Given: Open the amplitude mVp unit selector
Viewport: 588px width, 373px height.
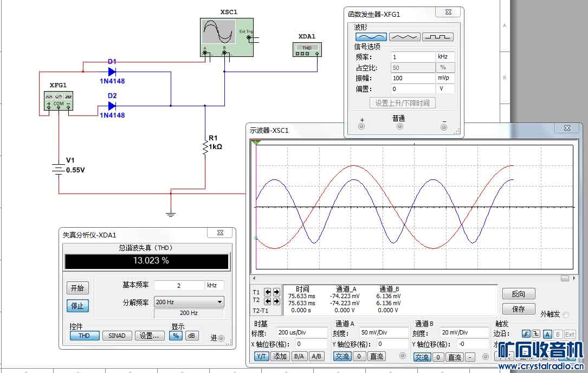Looking at the screenshot, I should (445, 78).
